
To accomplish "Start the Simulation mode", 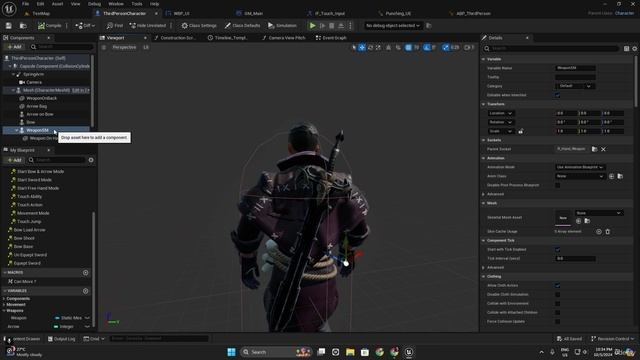I will point(282,26).
